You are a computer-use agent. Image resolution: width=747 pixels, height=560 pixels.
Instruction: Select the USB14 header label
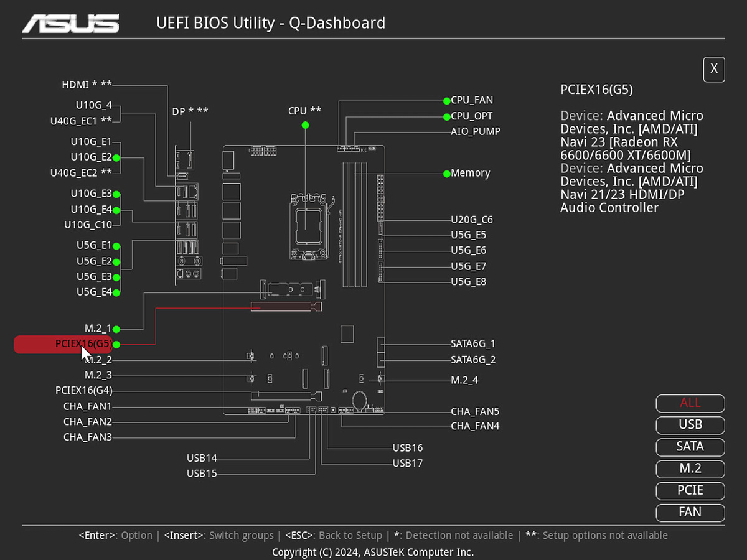point(202,459)
